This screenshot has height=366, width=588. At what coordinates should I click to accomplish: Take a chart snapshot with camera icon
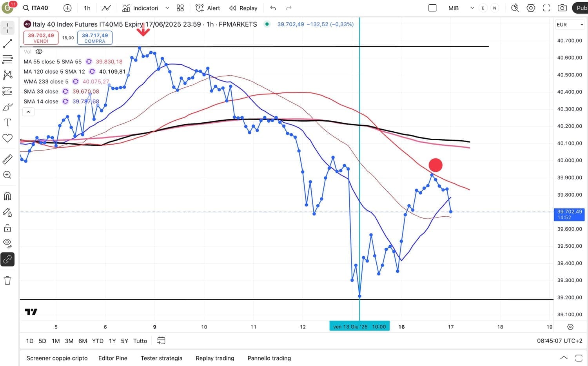(x=562, y=8)
